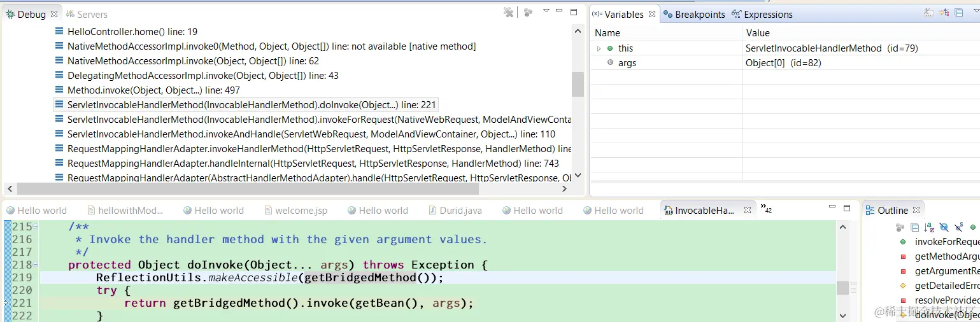Select invokeForRequest stack frame
The height and width of the screenshot is (322, 980).
click(x=313, y=120)
